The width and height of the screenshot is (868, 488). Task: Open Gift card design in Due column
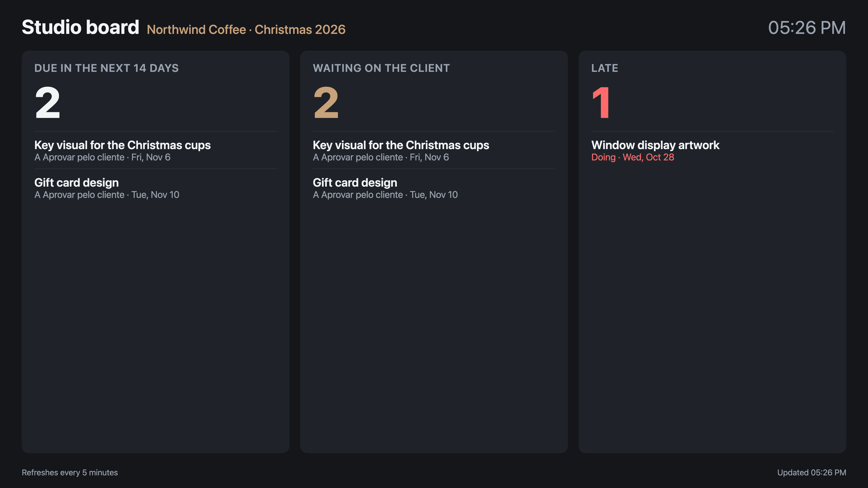click(x=76, y=183)
